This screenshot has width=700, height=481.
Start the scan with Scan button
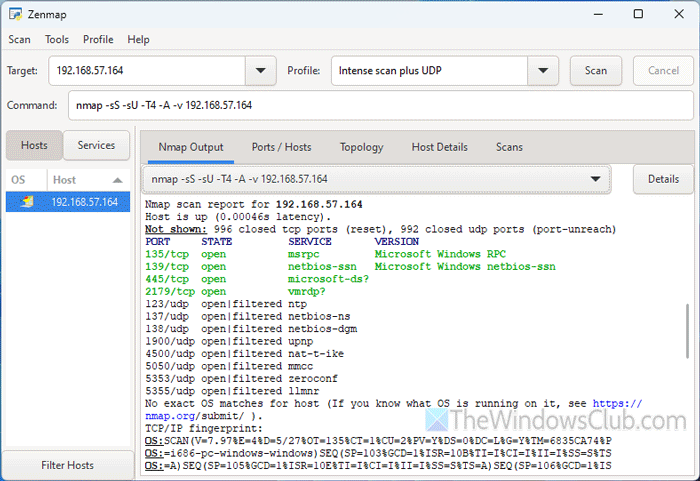tap(596, 71)
